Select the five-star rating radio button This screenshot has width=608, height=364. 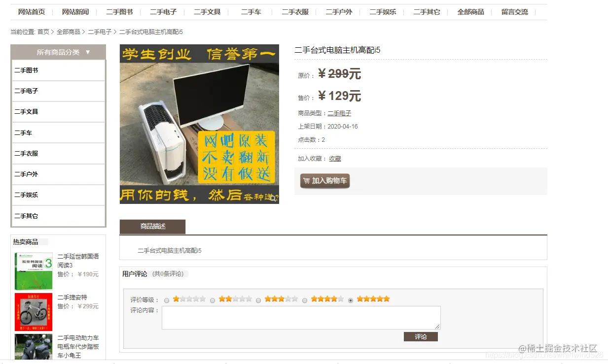(x=351, y=300)
